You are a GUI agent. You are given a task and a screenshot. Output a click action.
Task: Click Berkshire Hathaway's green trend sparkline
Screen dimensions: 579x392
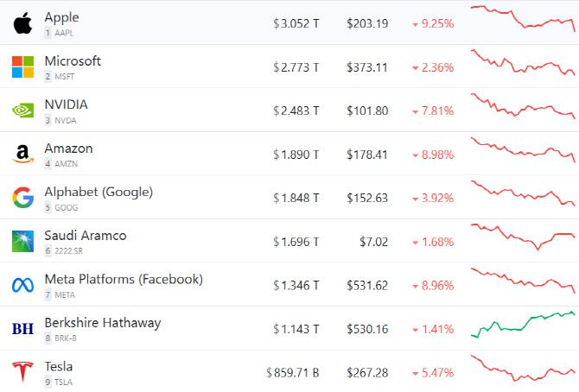tap(523, 324)
